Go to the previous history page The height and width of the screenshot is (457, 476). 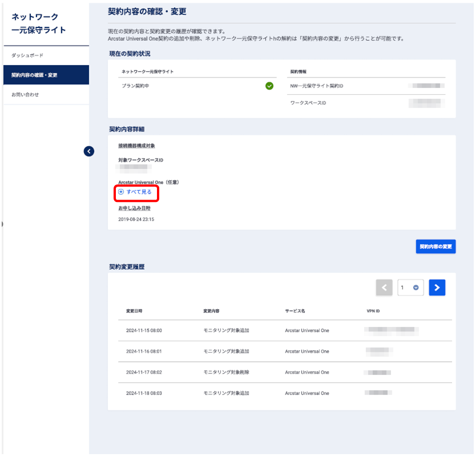(x=384, y=288)
